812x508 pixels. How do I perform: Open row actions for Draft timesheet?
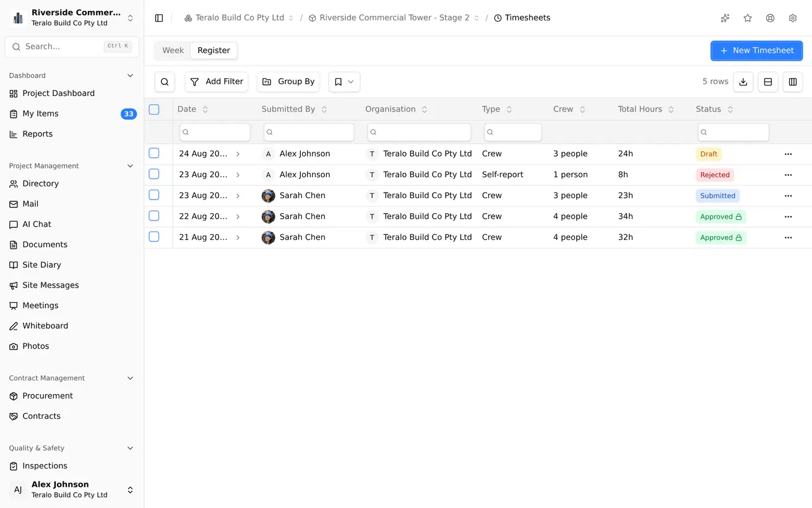coord(788,154)
